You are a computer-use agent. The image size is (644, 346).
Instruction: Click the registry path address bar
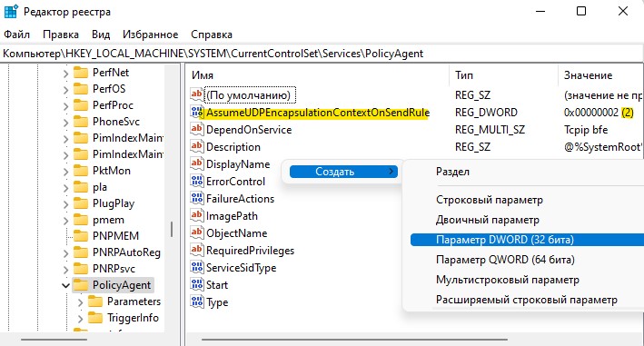pos(322,54)
